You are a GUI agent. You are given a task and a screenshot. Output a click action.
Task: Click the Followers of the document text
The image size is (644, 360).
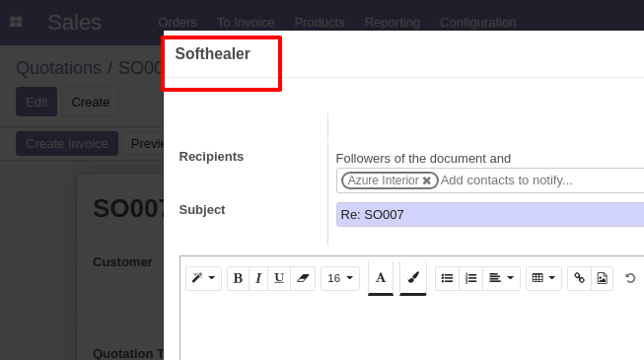(x=423, y=159)
